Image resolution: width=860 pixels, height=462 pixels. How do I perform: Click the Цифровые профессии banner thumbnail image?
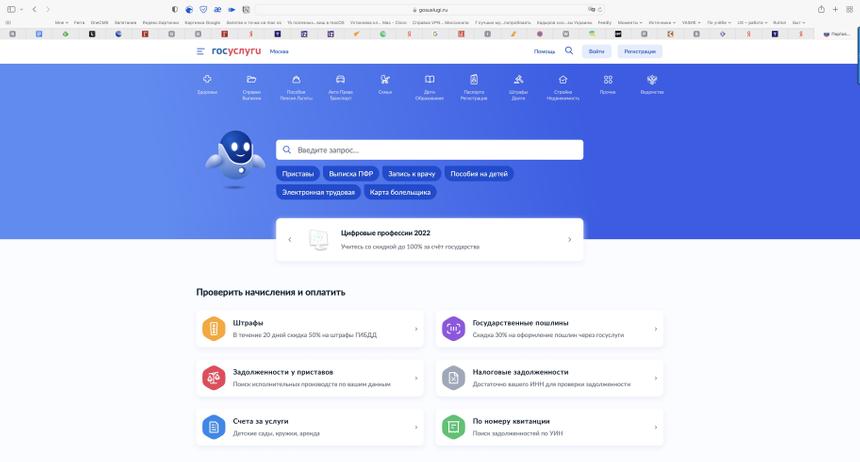click(x=318, y=240)
